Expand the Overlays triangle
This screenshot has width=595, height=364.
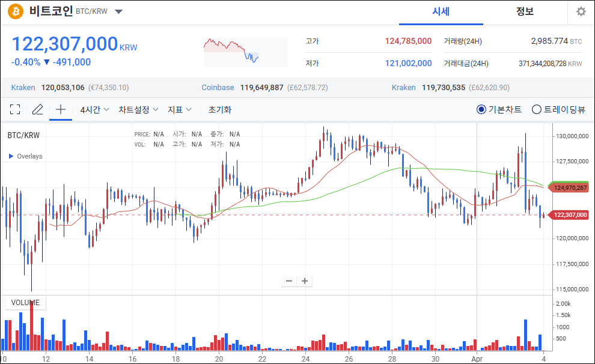tap(11, 156)
